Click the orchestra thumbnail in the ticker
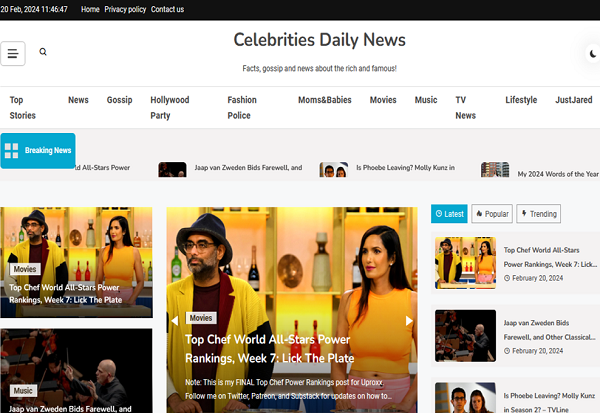Viewport: 600px width, 413px height. (173, 170)
